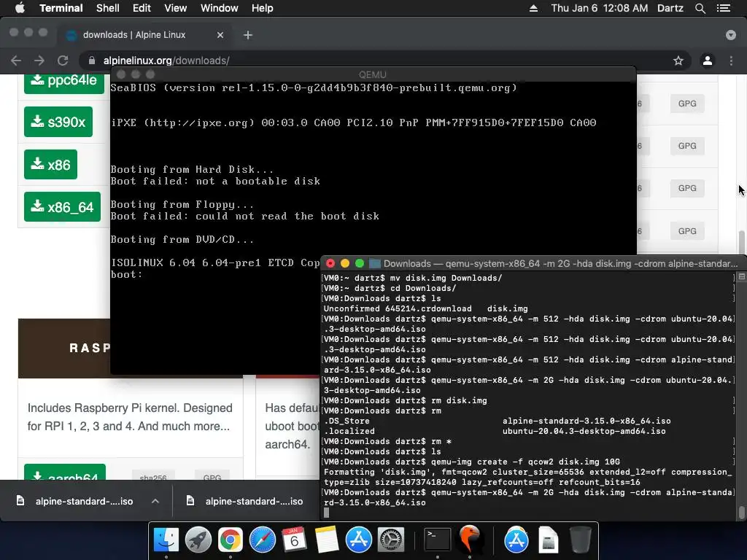This screenshot has height=560, width=747.
Task: Reload the Alpine downloads page
Action: coord(63,61)
